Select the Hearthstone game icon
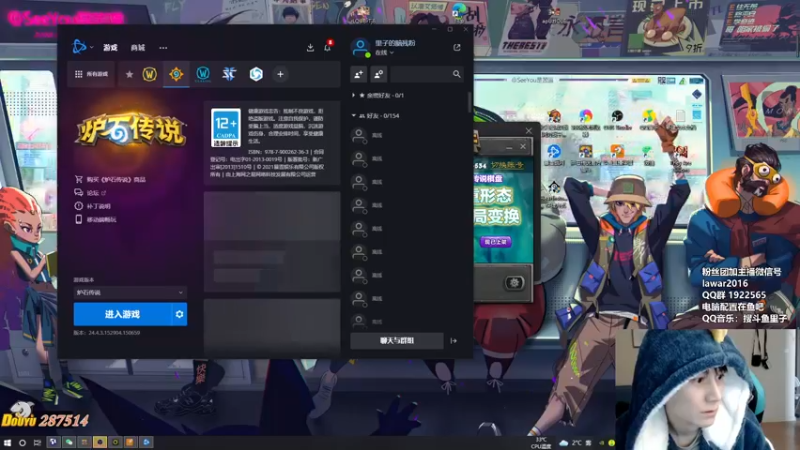The image size is (800, 450). pyautogui.click(x=176, y=74)
